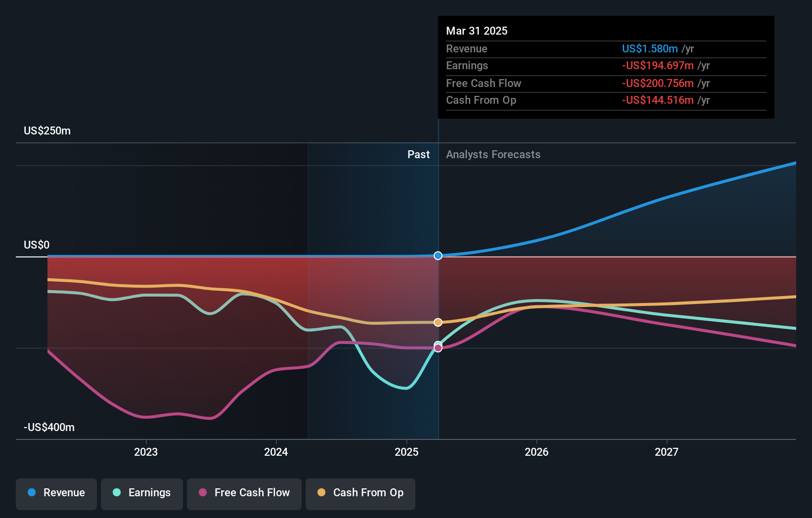812x518 pixels.
Task: Toggle the Cash From Op legend button
Action: coord(361,494)
